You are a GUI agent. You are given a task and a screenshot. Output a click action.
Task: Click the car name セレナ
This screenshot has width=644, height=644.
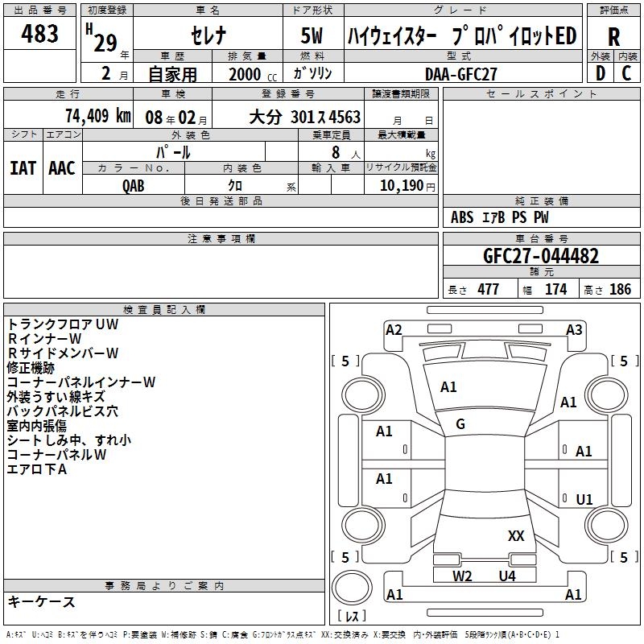pos(208,37)
